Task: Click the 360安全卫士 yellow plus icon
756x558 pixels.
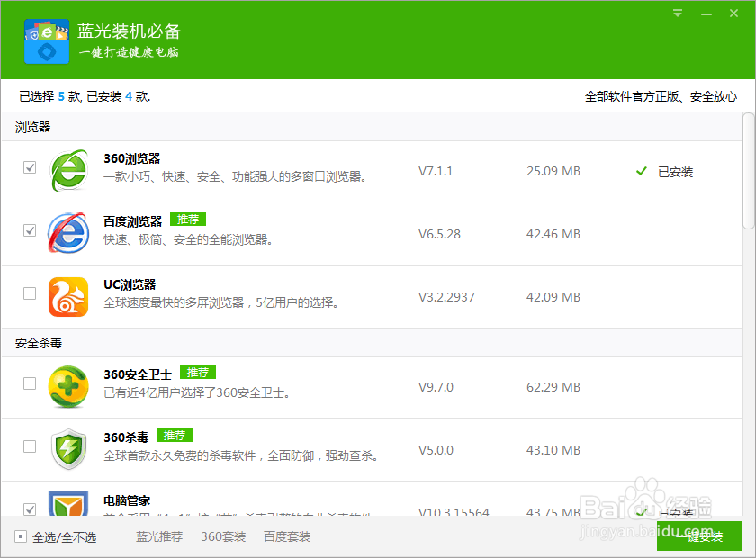Action: [68, 387]
